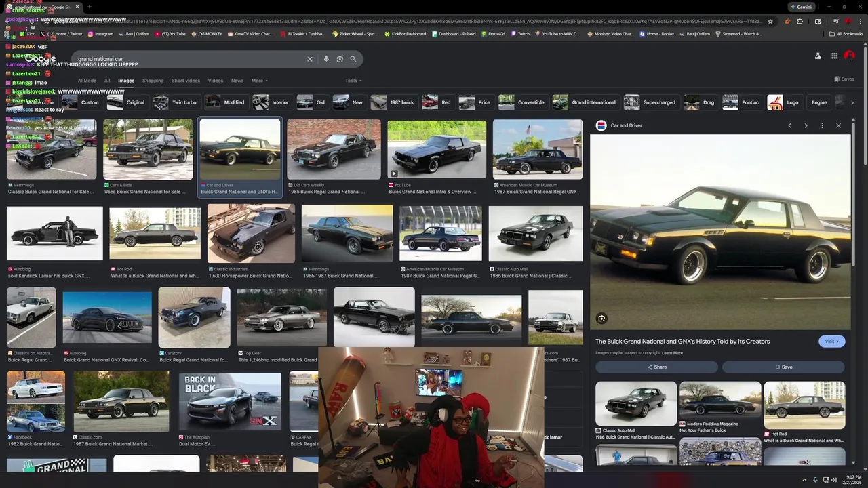Close the Car and Driver preview panel
Viewport: 868px width, 488px height.
[x=838, y=125]
